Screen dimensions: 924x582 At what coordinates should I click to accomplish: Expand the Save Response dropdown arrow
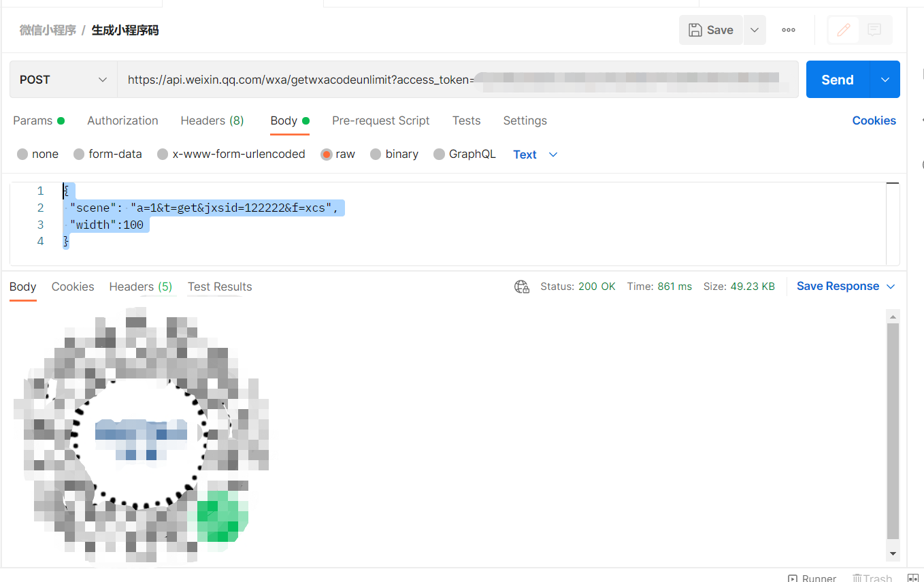click(890, 287)
